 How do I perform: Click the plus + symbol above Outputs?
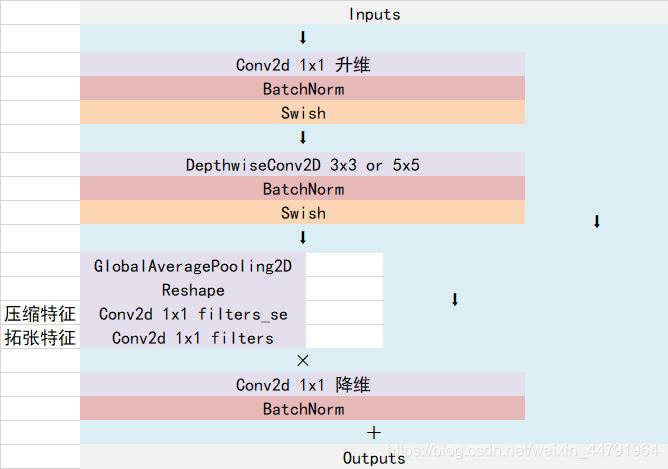(374, 433)
